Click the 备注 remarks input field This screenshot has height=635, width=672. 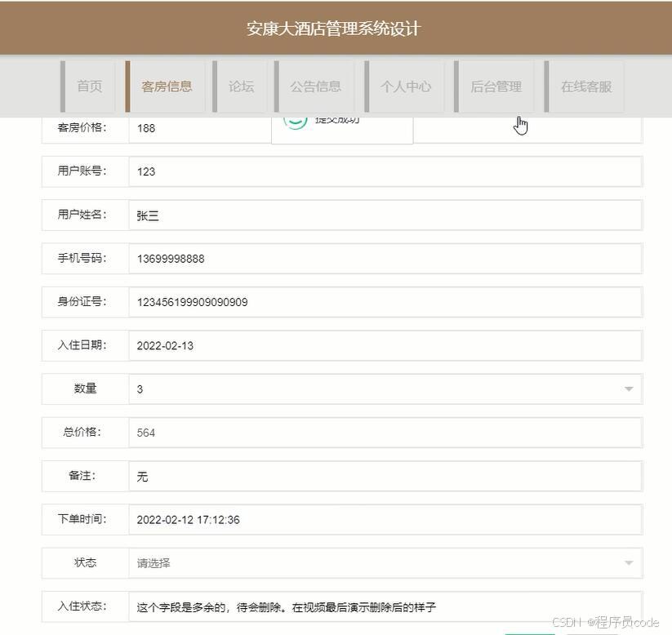pyautogui.click(x=384, y=476)
